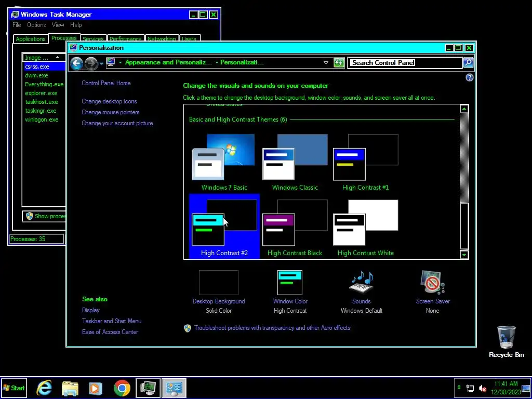Screen dimensions: 532x399
Task: Open Change your account picture link
Action: 117,123
